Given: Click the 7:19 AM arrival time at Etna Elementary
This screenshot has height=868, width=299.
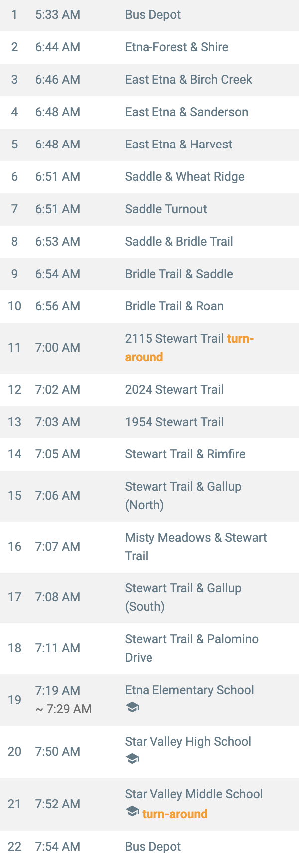Looking at the screenshot, I should point(58,690).
